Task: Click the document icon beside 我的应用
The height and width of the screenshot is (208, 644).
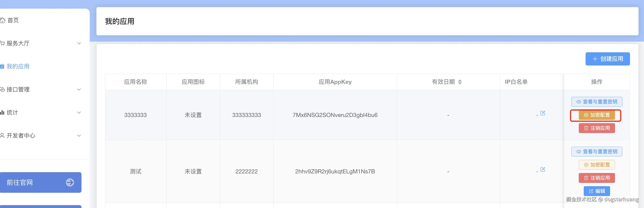Action: click(x=2, y=66)
